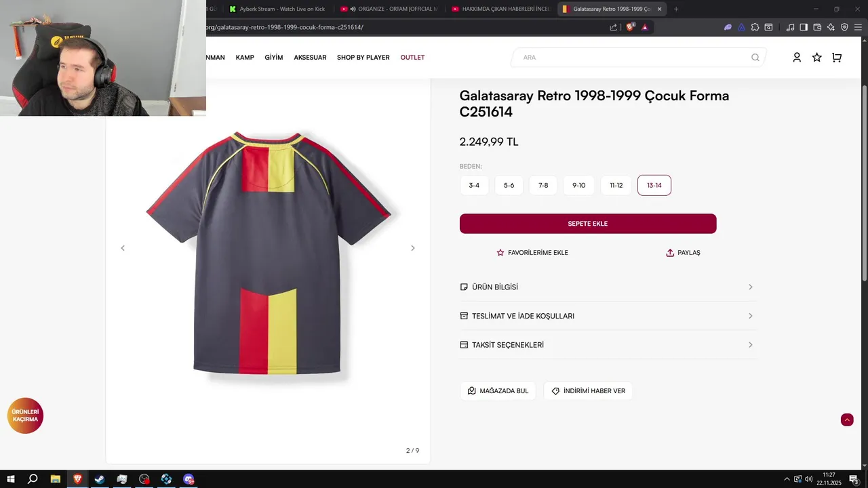Open favorites star icon in header
This screenshot has height=488, width=868.
pyautogui.click(x=816, y=58)
